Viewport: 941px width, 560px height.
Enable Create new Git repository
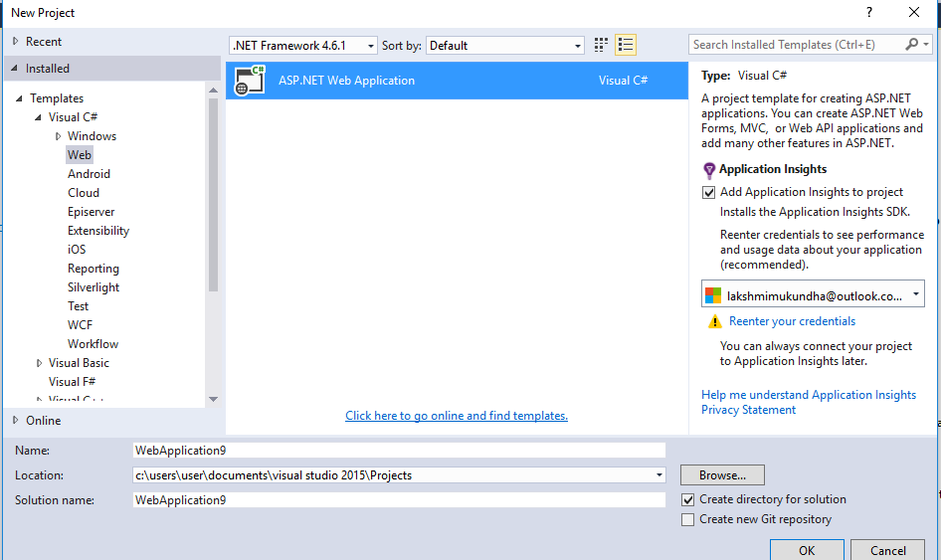pyautogui.click(x=687, y=519)
